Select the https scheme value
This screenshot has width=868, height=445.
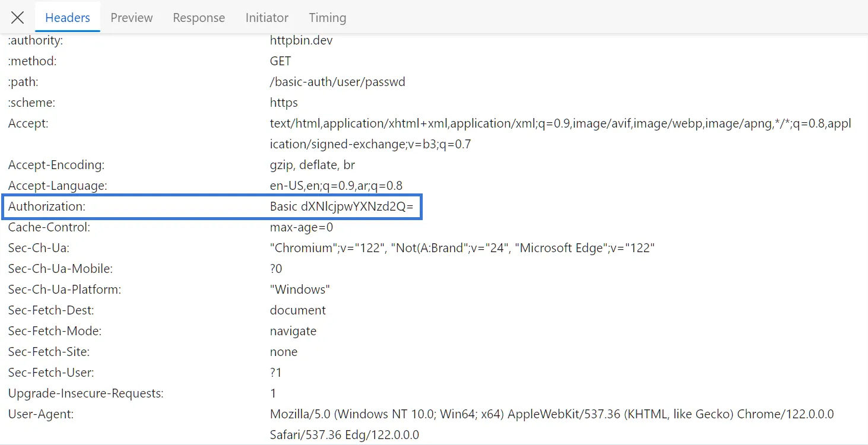[x=283, y=102]
